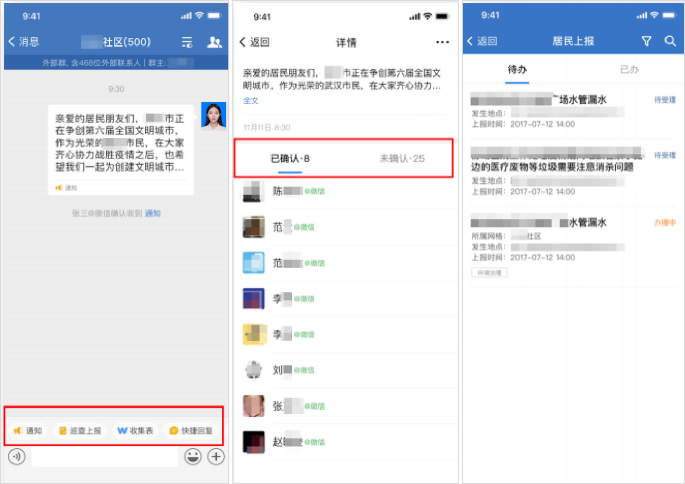Open the filter icon in 居民上报
Viewport: 685px width, 484px height.
(x=646, y=42)
